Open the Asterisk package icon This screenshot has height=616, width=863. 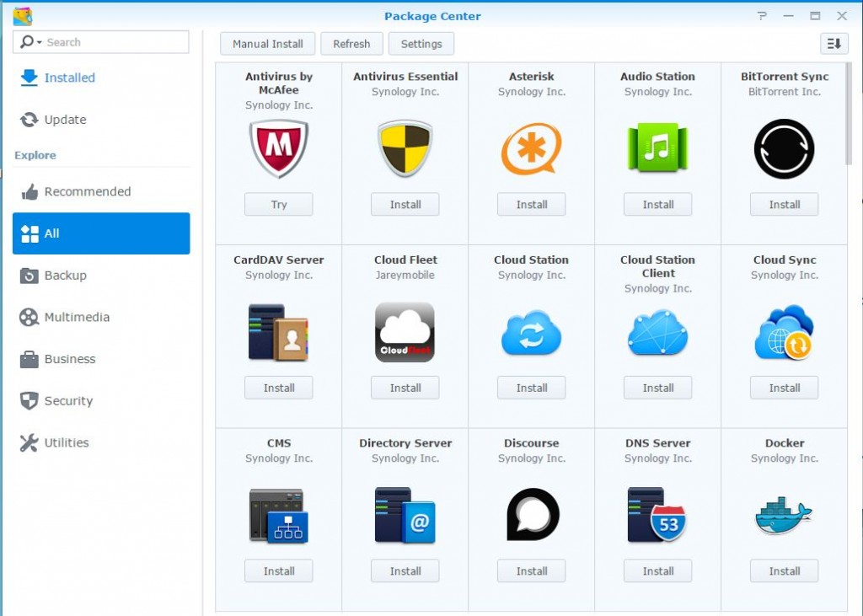pos(531,148)
